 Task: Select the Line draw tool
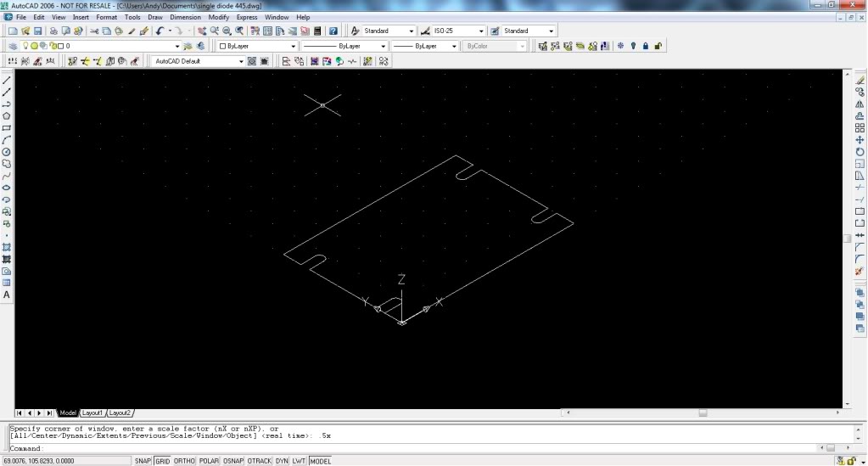(x=7, y=80)
